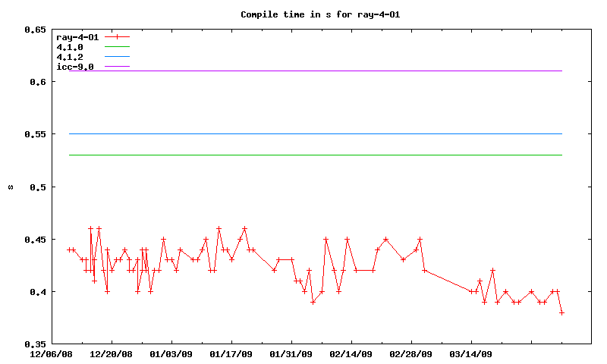Click the 12/06/08 date on x-axis
Screen dimensions: 607x364
[52, 354]
